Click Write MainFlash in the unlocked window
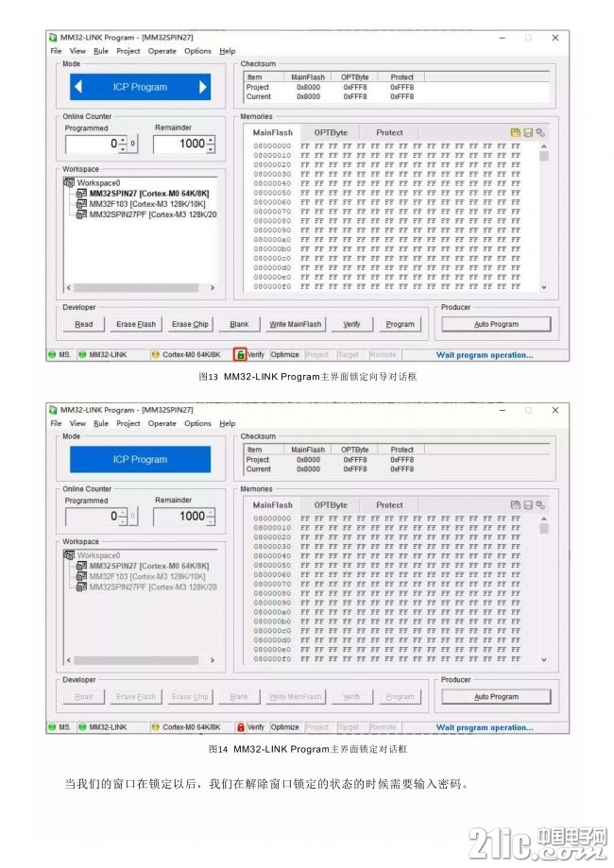This screenshot has height=868, width=614. (295, 324)
